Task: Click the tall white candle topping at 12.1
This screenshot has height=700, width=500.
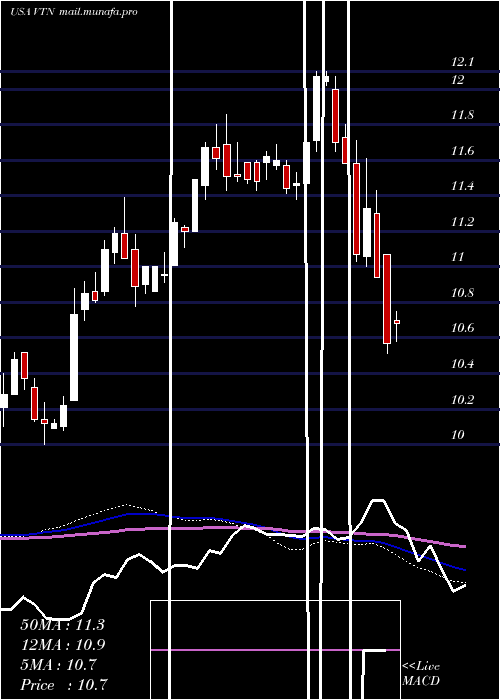Action: coord(317,108)
